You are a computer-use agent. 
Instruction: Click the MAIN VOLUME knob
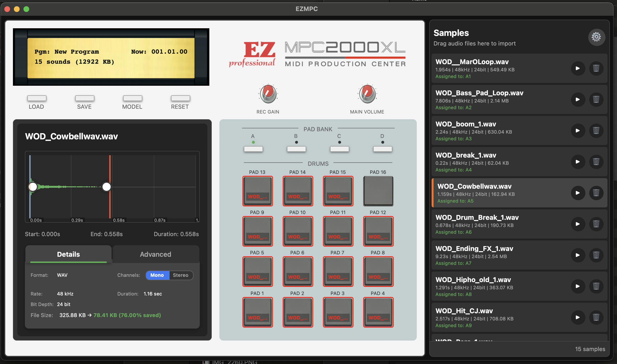(x=367, y=94)
